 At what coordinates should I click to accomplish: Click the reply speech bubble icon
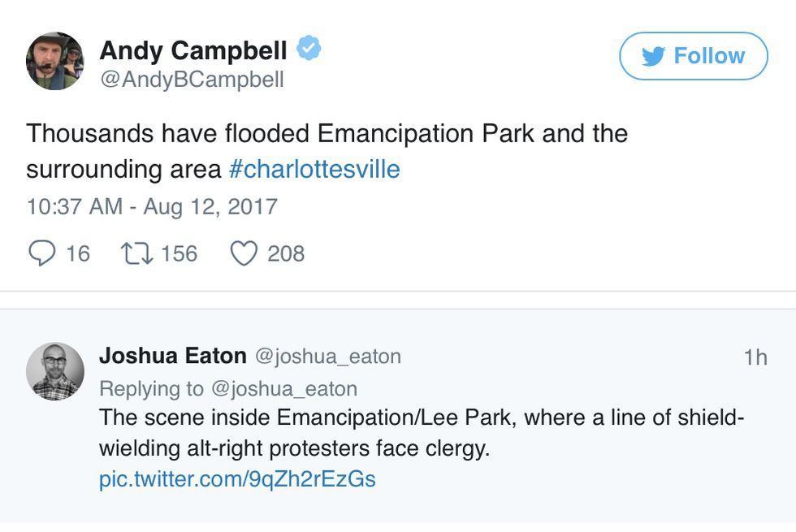point(41,253)
